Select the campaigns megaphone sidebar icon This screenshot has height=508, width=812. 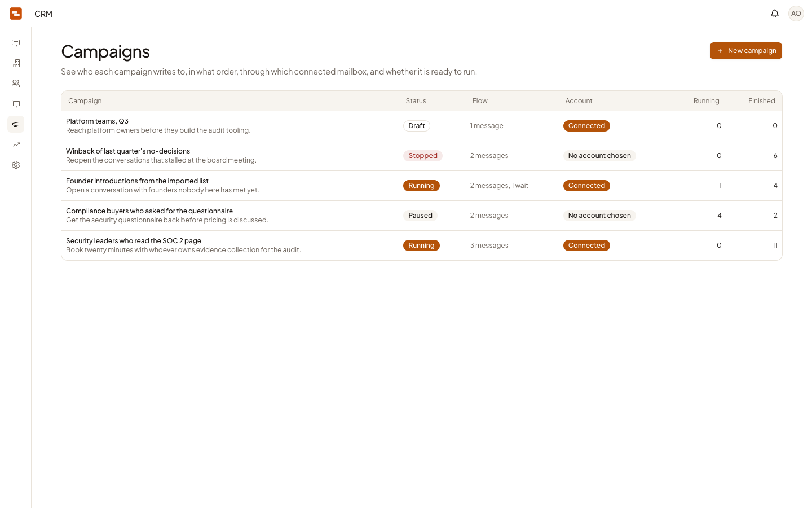tap(16, 124)
